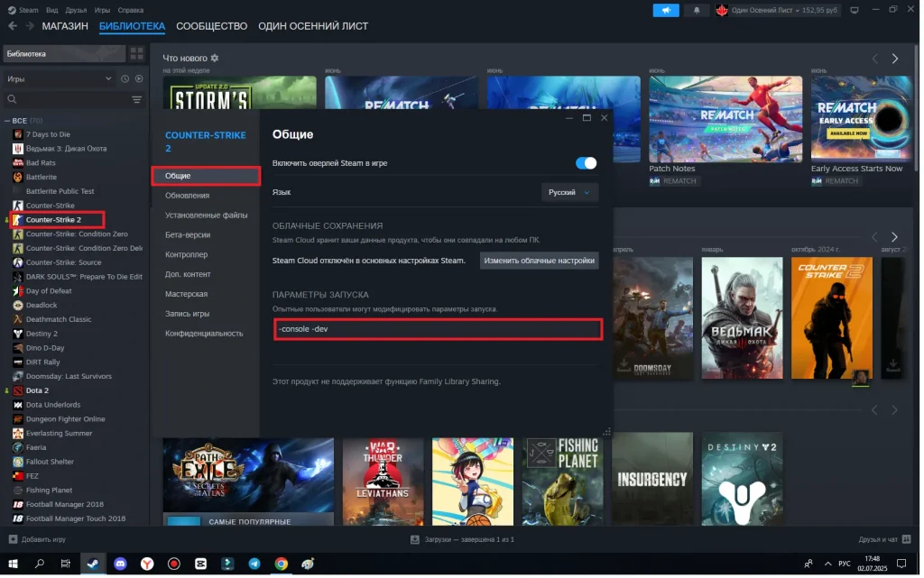
Task: Click the Windows Start button
Action: tap(13, 564)
